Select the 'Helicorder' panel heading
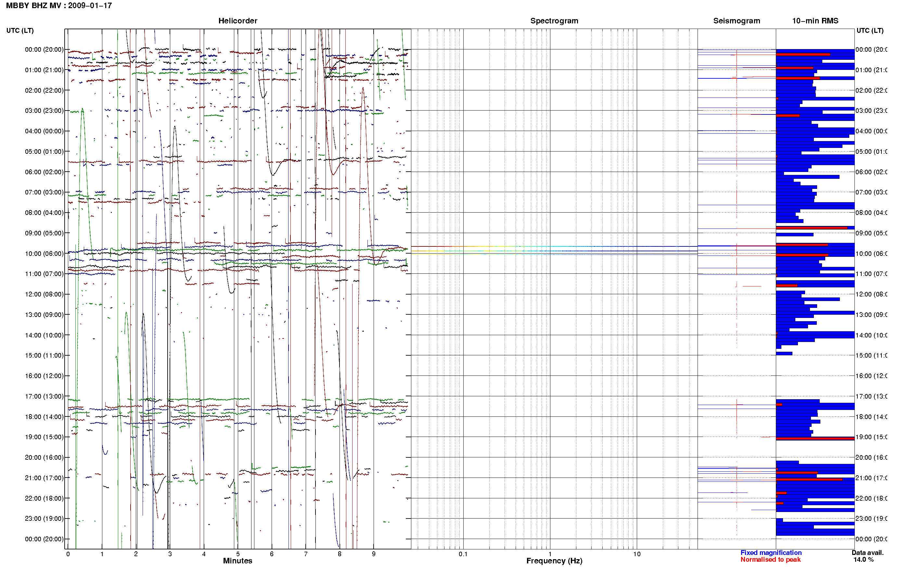Viewport: 924px width, 578px height. 237,21
